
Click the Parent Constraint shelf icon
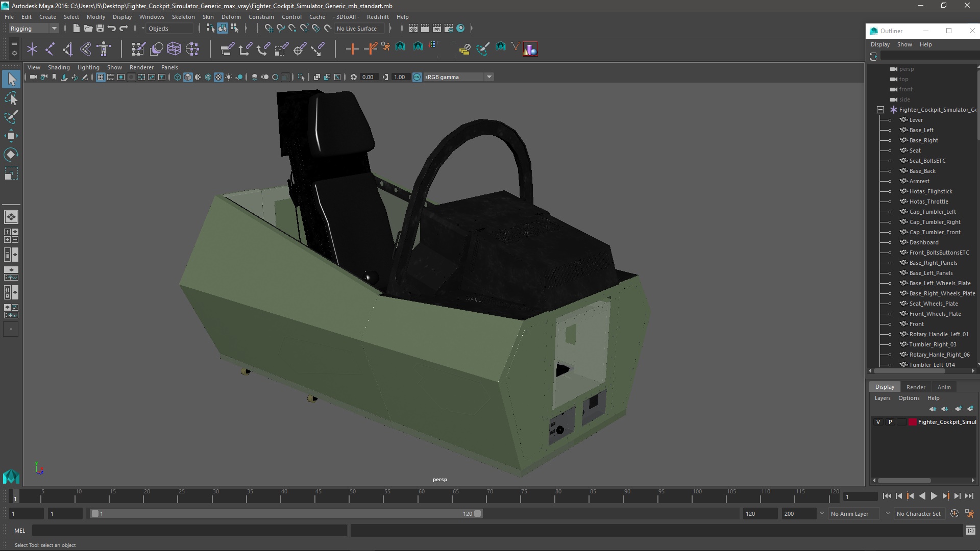(x=227, y=49)
